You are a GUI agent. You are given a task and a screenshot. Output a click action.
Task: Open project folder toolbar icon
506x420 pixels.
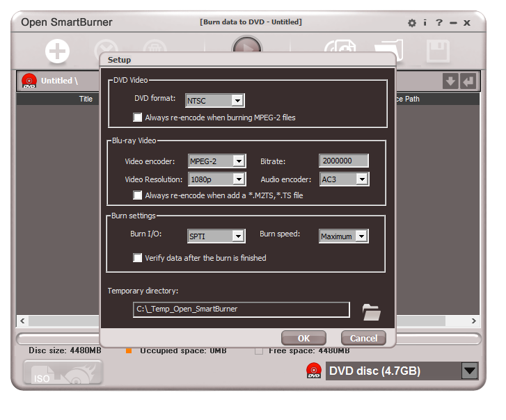(390, 50)
